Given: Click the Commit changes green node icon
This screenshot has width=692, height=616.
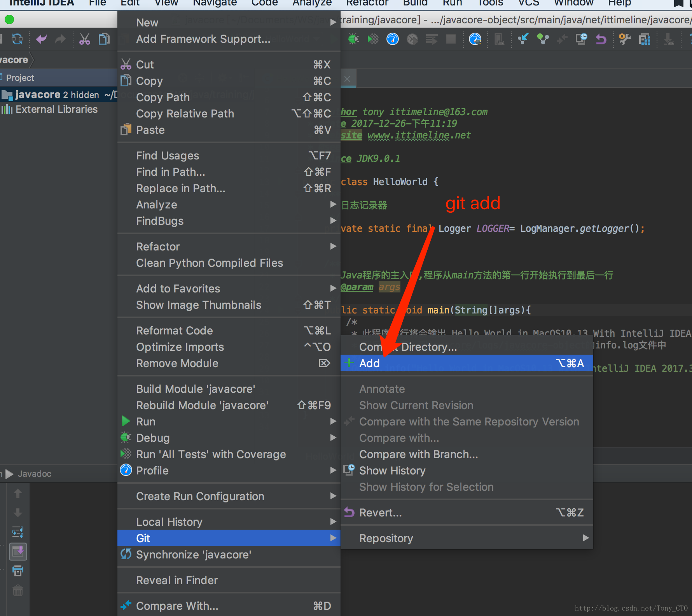Looking at the screenshot, I should [543, 39].
